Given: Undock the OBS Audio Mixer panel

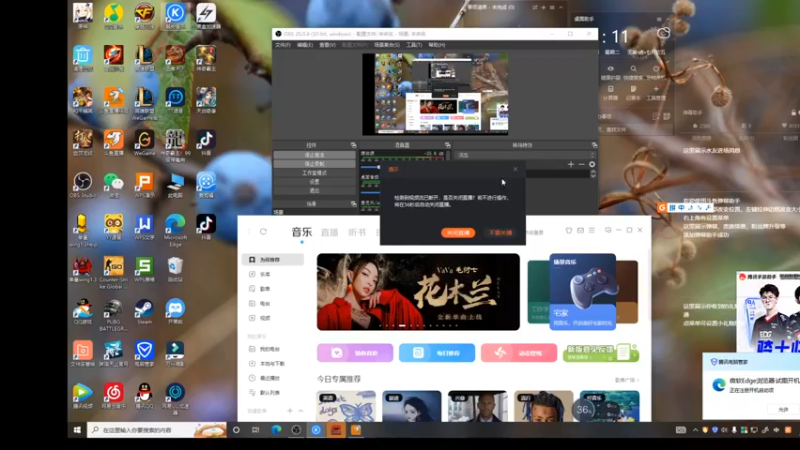Looking at the screenshot, I should pyautogui.click(x=447, y=145).
